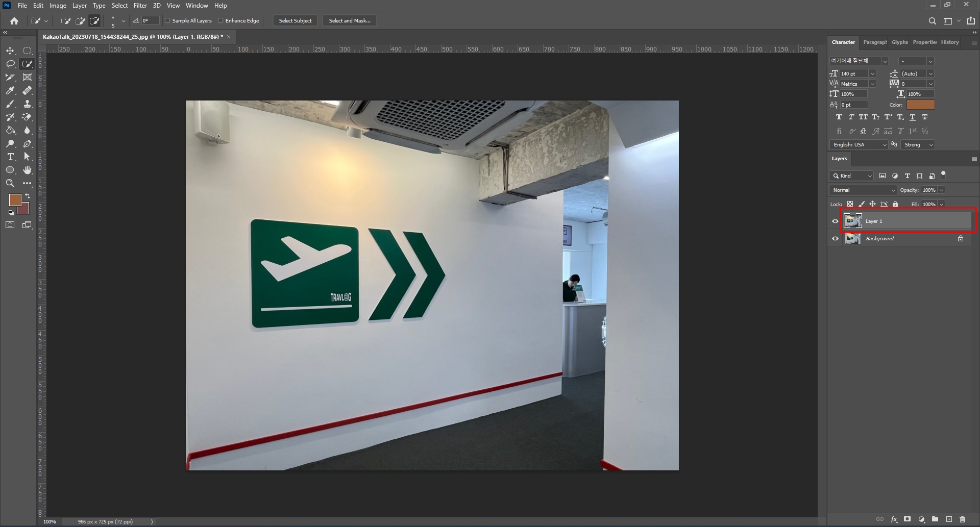Open the Filter menu
The image size is (980, 527).
tap(140, 6)
